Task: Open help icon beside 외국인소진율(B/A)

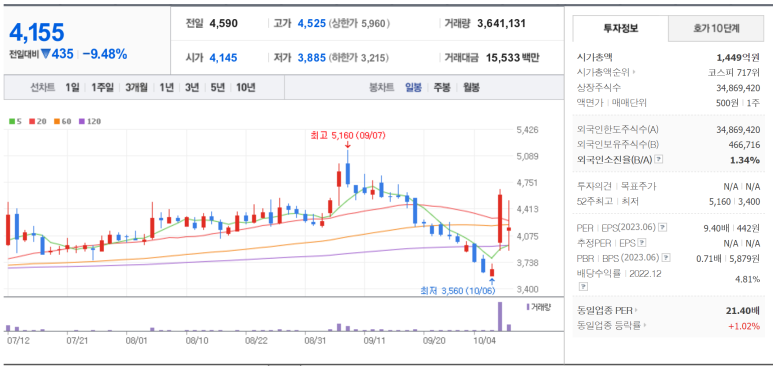Action: click(x=659, y=160)
